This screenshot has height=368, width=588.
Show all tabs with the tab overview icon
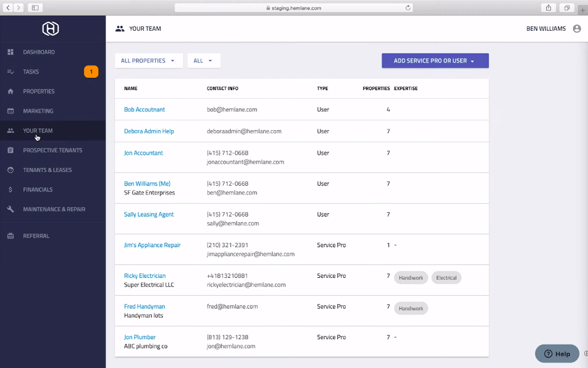(567, 7)
